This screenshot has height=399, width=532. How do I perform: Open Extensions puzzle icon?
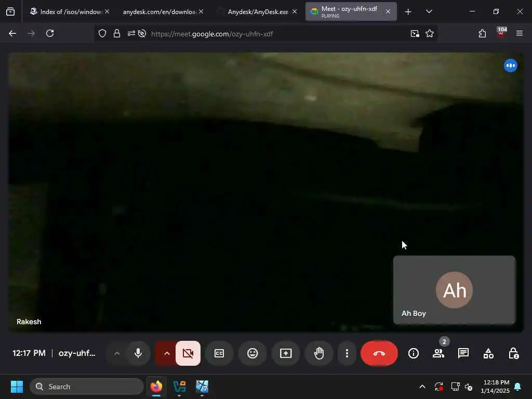(x=482, y=33)
